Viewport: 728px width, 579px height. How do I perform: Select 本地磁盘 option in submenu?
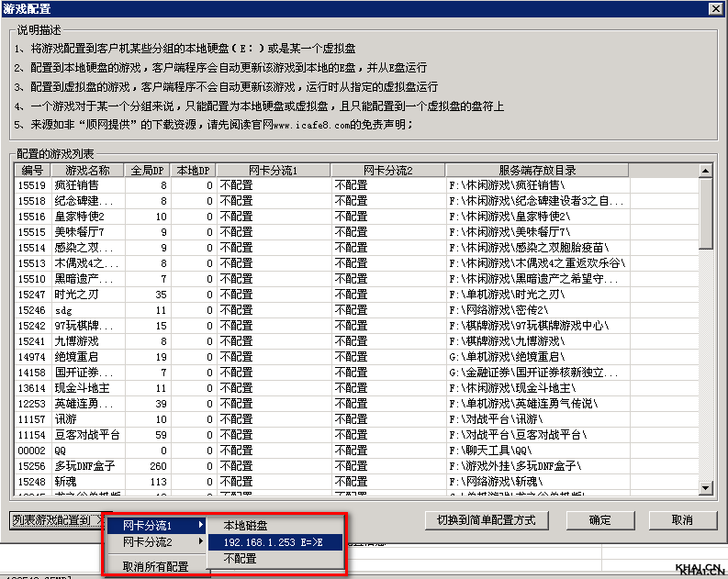click(x=245, y=525)
